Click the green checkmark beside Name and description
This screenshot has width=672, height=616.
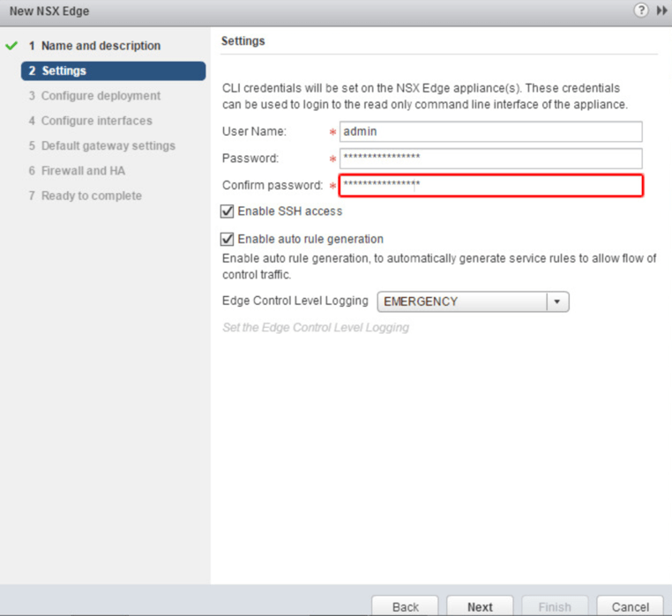[11, 46]
